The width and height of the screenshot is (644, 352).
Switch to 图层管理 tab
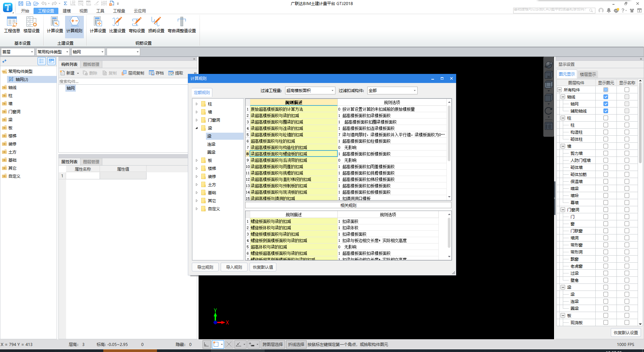tap(91, 162)
